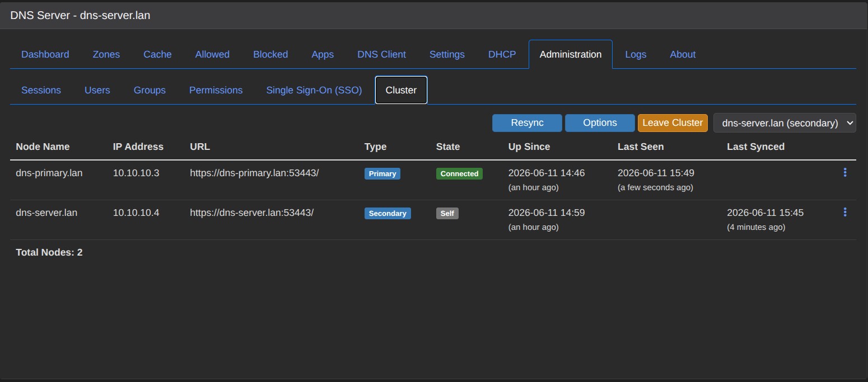The image size is (868, 382).
Task: Click the State column header
Action: tap(448, 147)
